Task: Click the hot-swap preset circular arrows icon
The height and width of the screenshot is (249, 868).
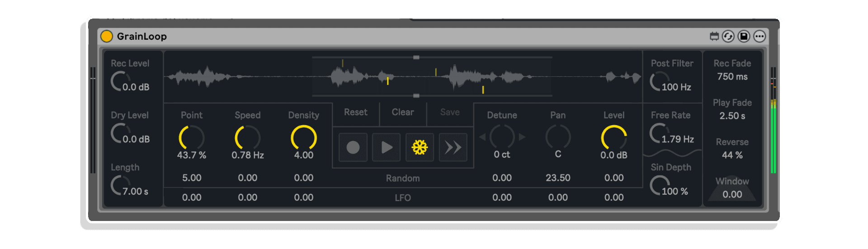Action: click(x=728, y=36)
